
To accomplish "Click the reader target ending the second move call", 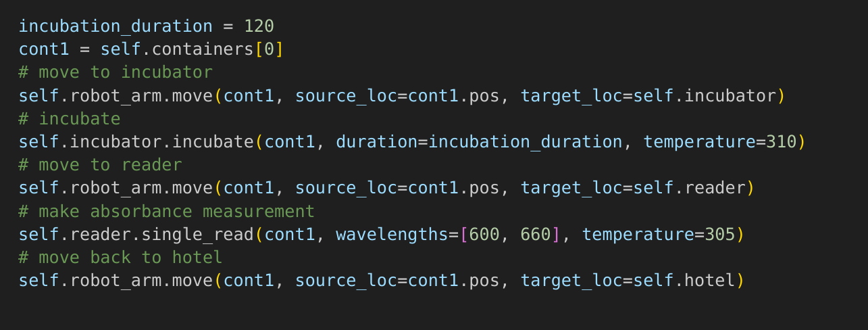I will [x=715, y=188].
